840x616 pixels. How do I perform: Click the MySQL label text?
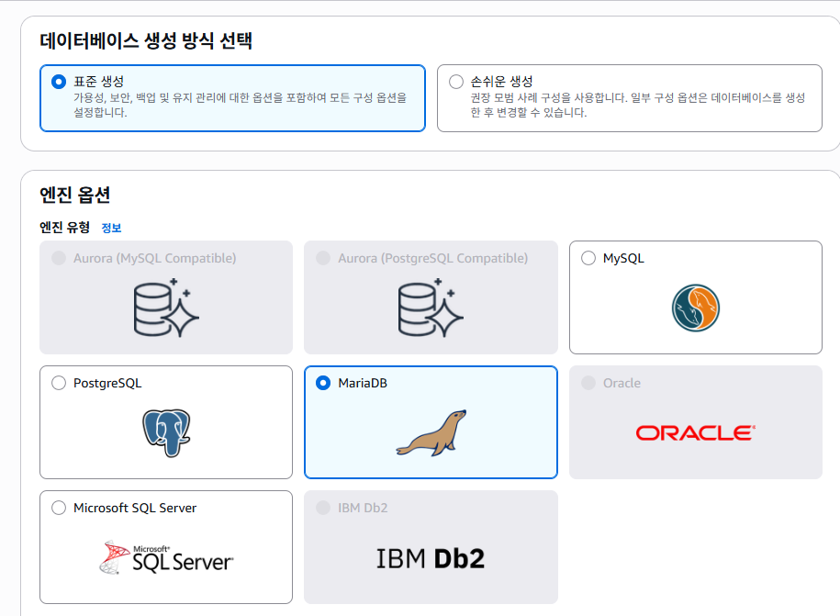pyautogui.click(x=623, y=258)
